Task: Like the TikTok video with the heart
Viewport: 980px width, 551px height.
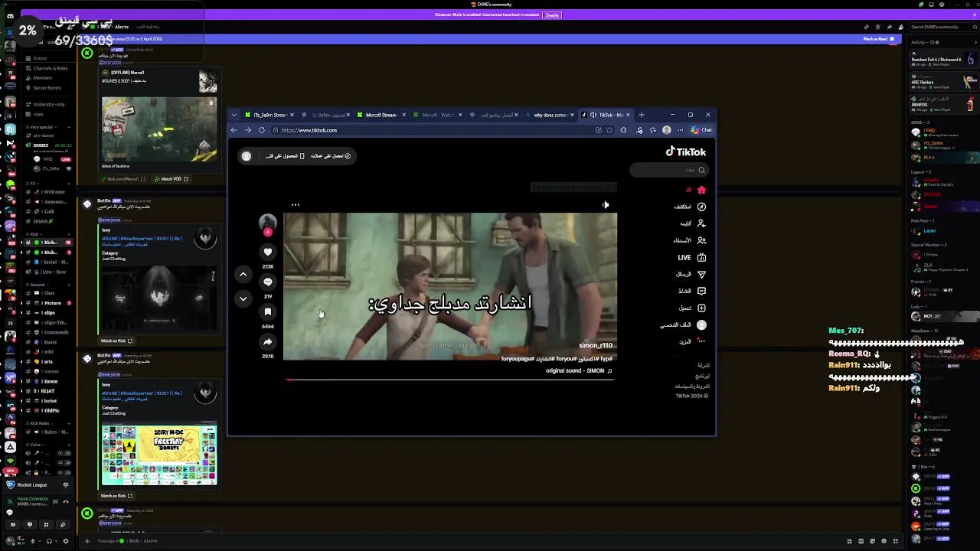Action: (x=268, y=252)
